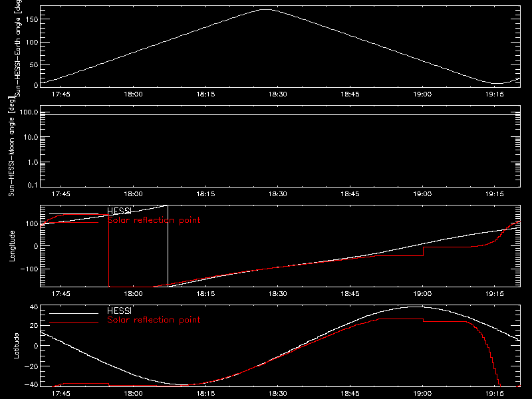Viewport: 532px width, 399px height.
Task: Click 17:45 time label under Latitude plot
Action: point(61,393)
